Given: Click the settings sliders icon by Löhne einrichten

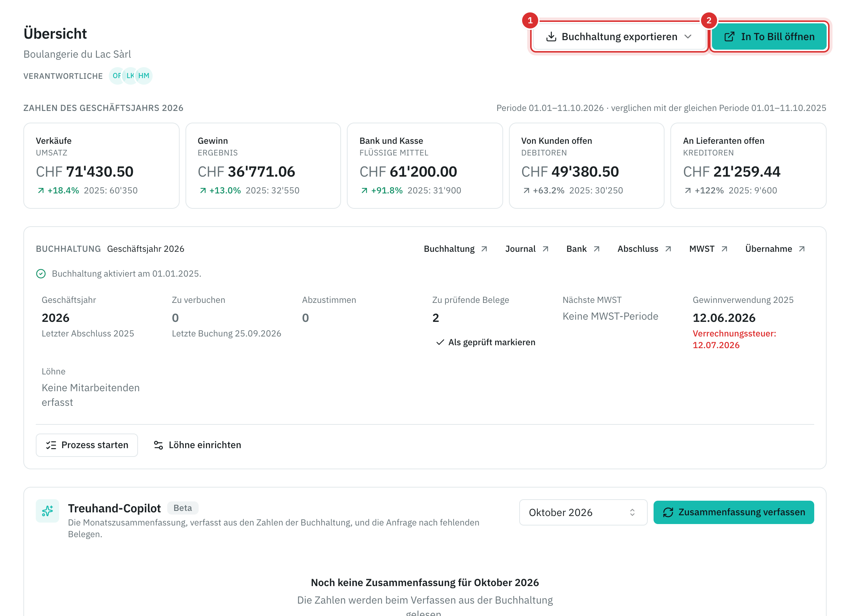Looking at the screenshot, I should coord(158,445).
